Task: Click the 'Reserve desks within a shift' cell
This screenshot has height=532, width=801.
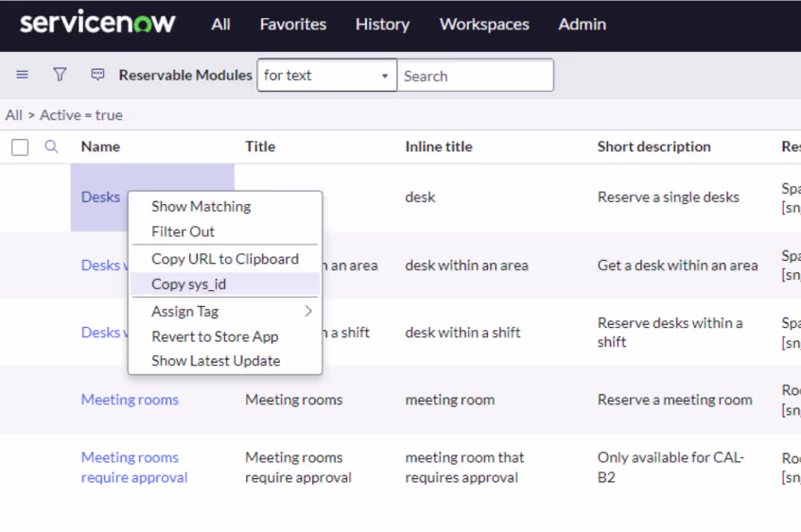Action: point(670,333)
